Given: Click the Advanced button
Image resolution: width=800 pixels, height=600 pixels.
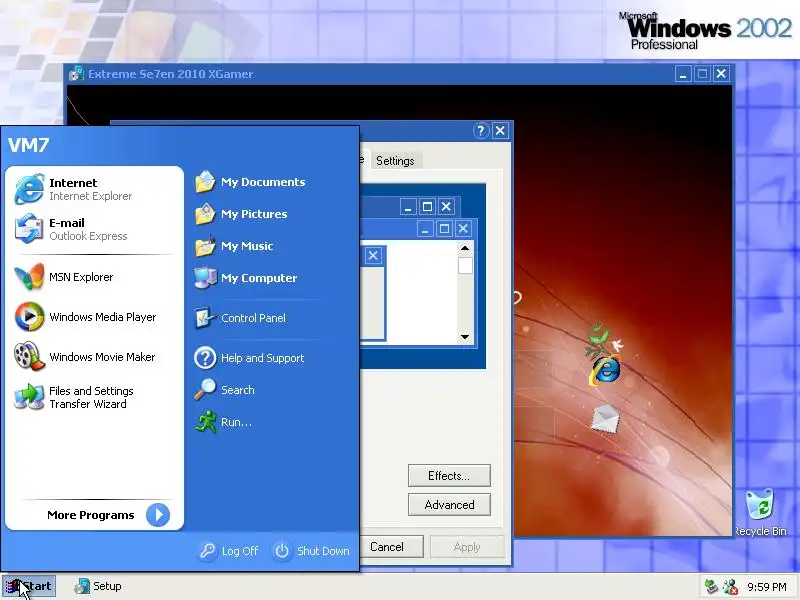Looking at the screenshot, I should (x=449, y=505).
